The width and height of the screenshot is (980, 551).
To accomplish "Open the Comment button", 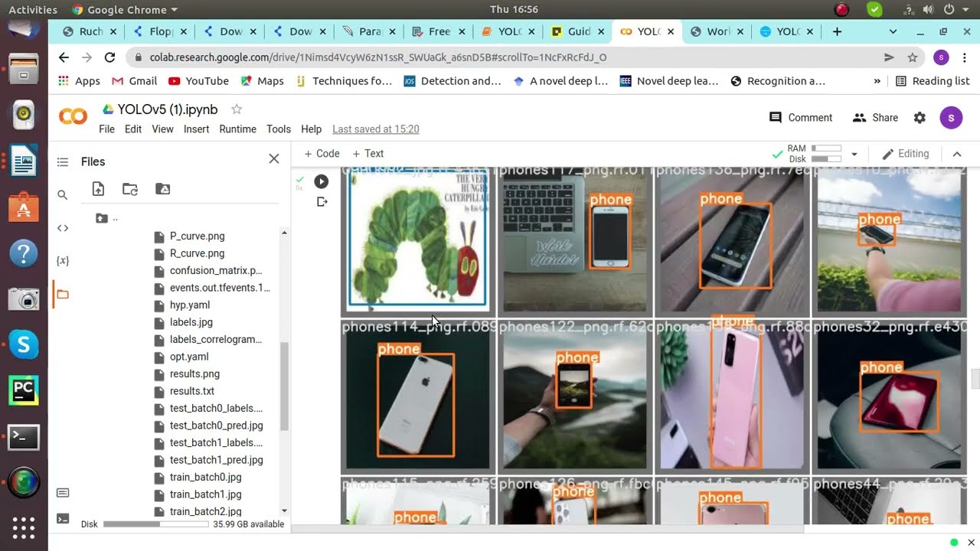I will (800, 118).
